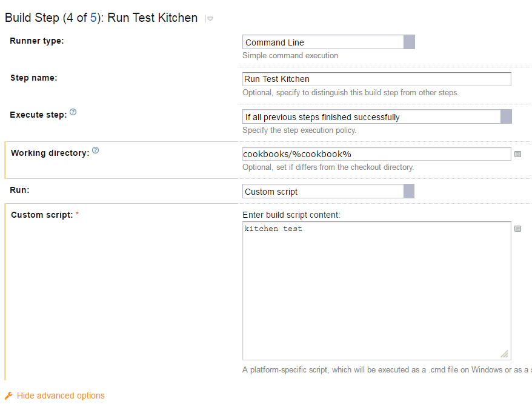
Task: Click the Build Step Run Test Kitchen heading
Action: pyautogui.click(x=101, y=18)
